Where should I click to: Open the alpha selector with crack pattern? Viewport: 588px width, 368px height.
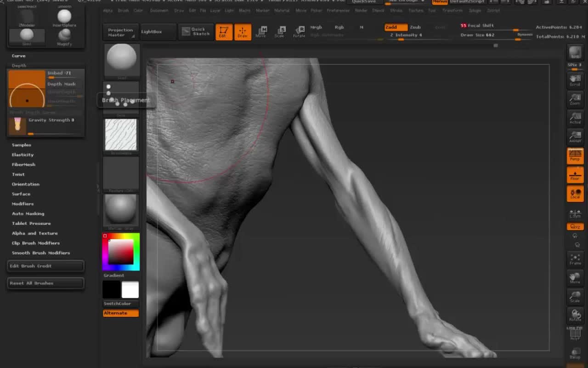click(121, 137)
